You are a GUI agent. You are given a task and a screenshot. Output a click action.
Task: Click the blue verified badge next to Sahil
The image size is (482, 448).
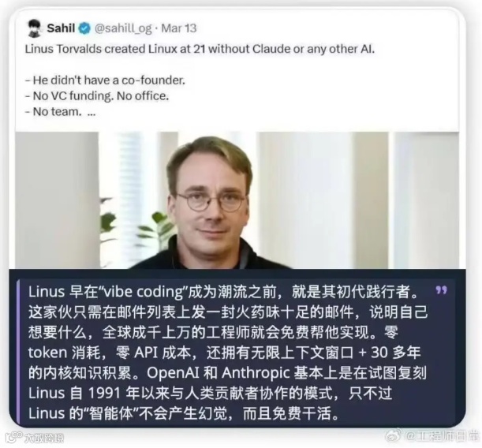(84, 28)
